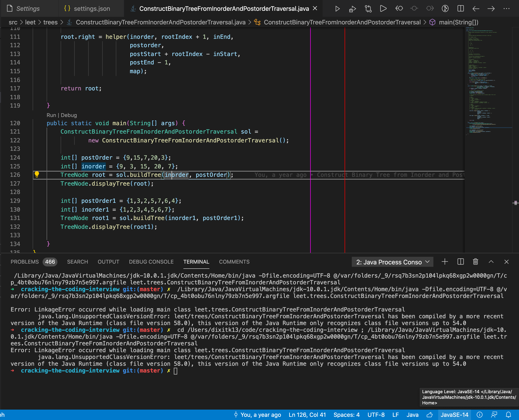Image resolution: width=519 pixels, height=420 pixels.
Task: Delete the terminal with the trash icon
Action: click(475, 262)
